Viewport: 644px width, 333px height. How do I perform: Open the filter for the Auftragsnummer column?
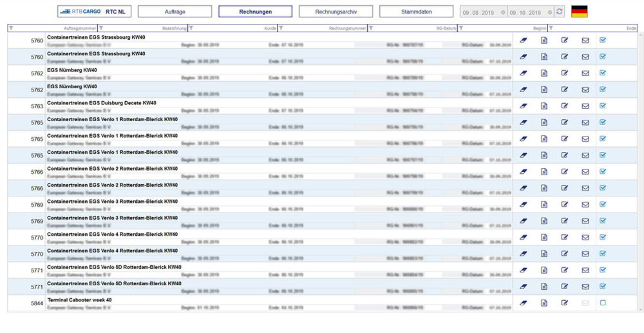tap(12, 28)
